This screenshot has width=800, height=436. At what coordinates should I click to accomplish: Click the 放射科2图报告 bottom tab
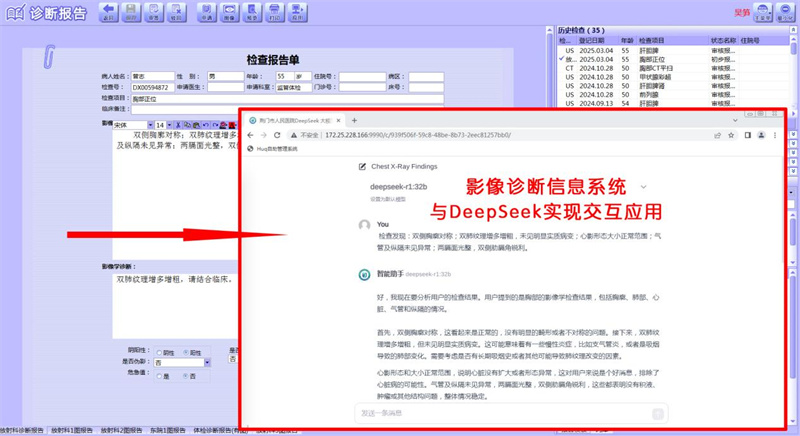[121, 430]
